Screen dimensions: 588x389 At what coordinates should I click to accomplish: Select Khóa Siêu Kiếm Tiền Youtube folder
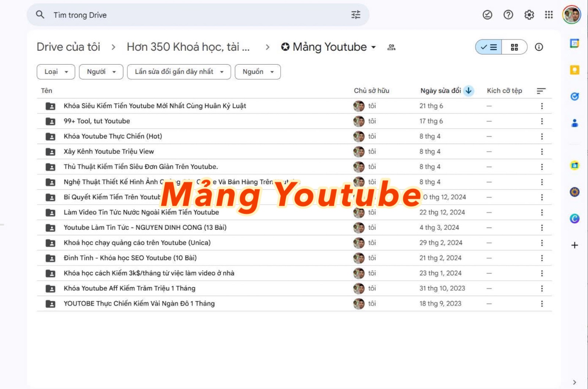[x=294, y=106]
